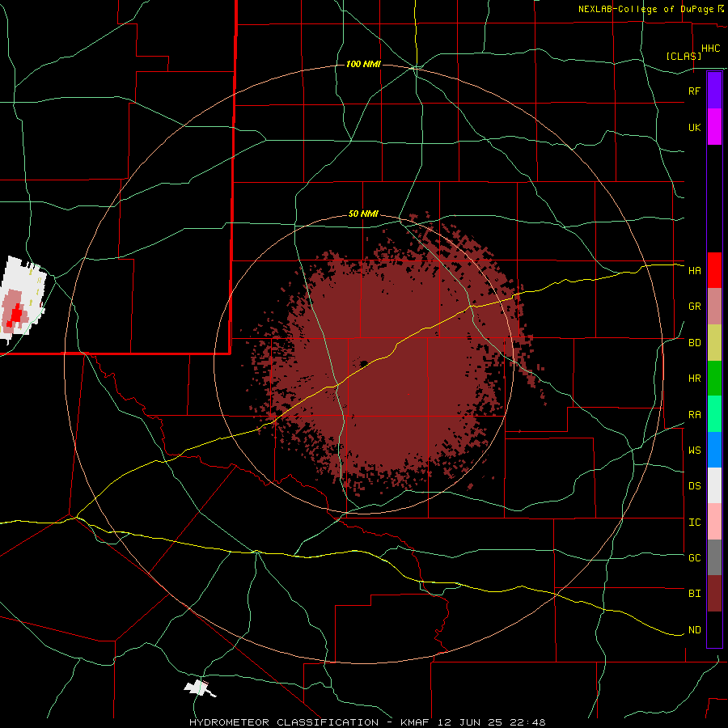728x728 pixels.
Task: Click the small white echo near bottom edge
Action: [200, 688]
